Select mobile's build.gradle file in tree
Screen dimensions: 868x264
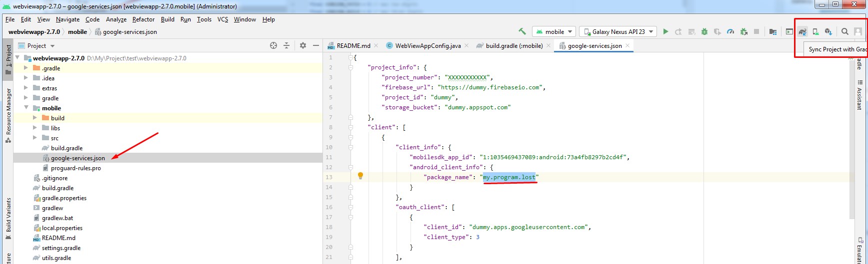pos(66,148)
